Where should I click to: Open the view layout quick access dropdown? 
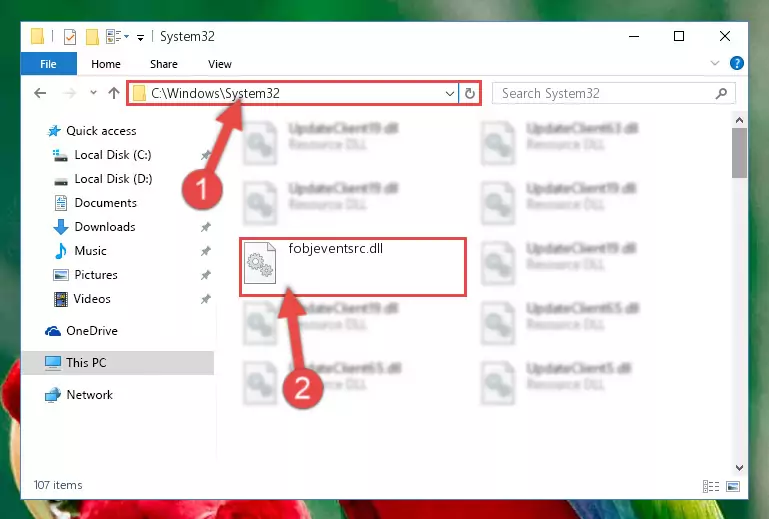point(118,36)
